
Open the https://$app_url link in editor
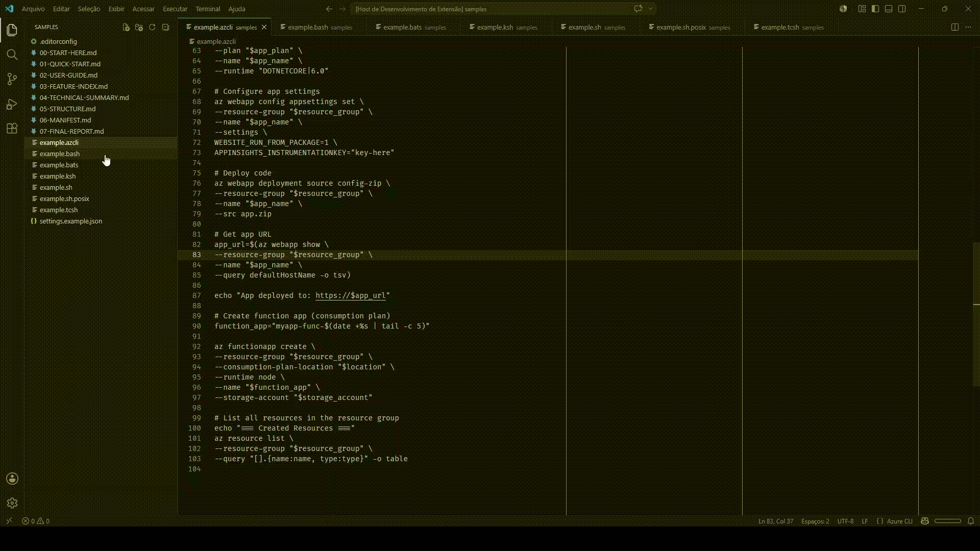pyautogui.click(x=351, y=295)
